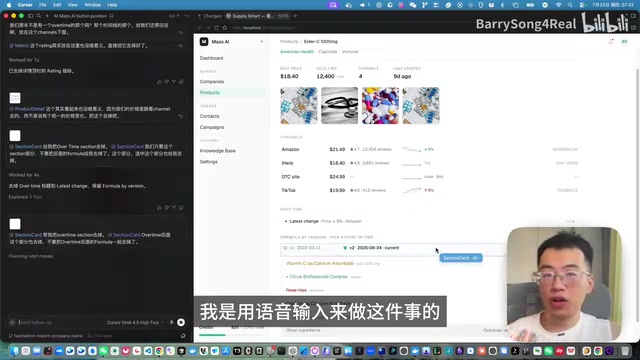Click the Vitamin C (as Calcium Ascorbate) ingredient
640x360 pixels.
[x=320, y=264]
